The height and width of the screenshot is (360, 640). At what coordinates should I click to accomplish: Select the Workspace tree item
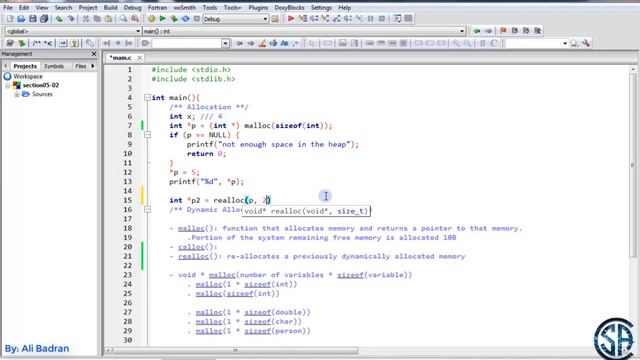pos(27,76)
